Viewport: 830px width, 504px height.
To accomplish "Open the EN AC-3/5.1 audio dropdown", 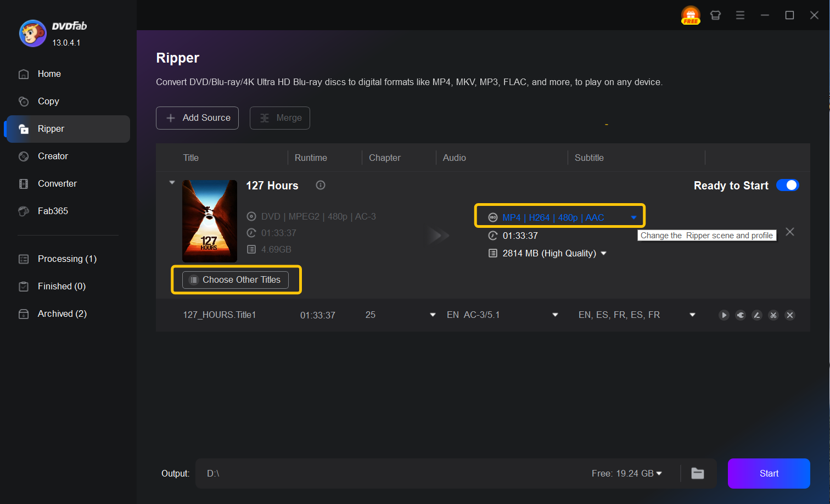I will tap(555, 315).
